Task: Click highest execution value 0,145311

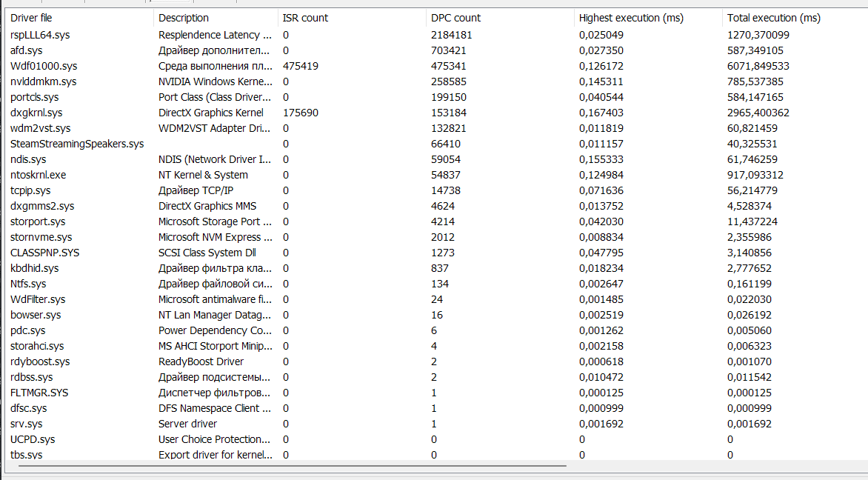Action: pos(601,81)
